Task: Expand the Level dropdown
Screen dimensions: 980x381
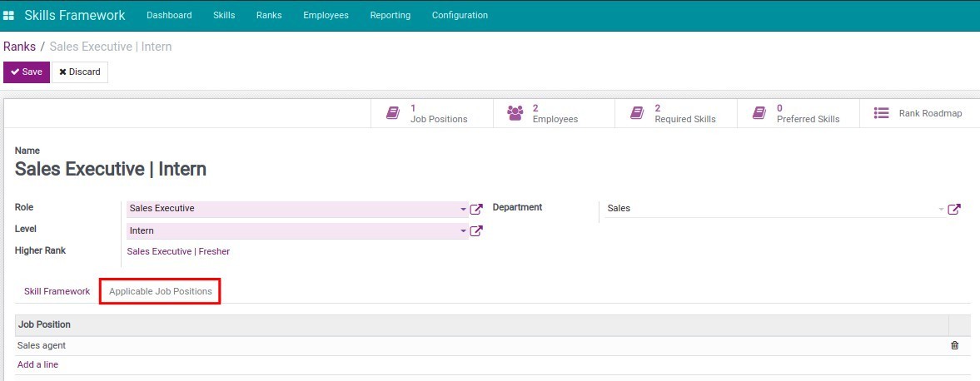Action: (463, 231)
